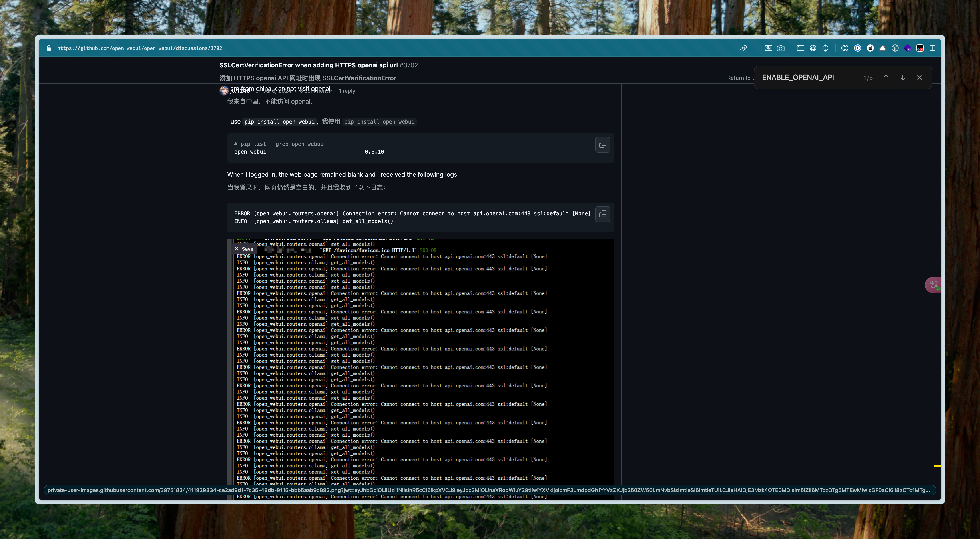Click the inline code 'pip install open-webui'
The height and width of the screenshot is (539, 980).
click(279, 122)
